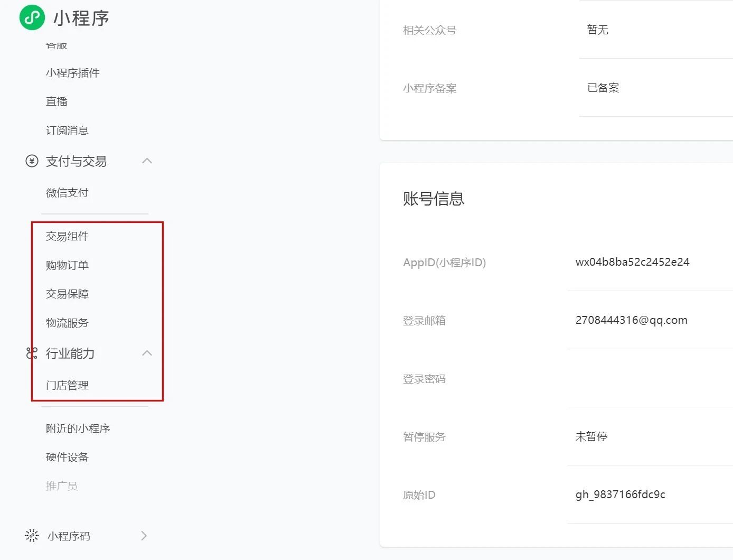Collapse the 支付与交易 section chevron

(147, 161)
